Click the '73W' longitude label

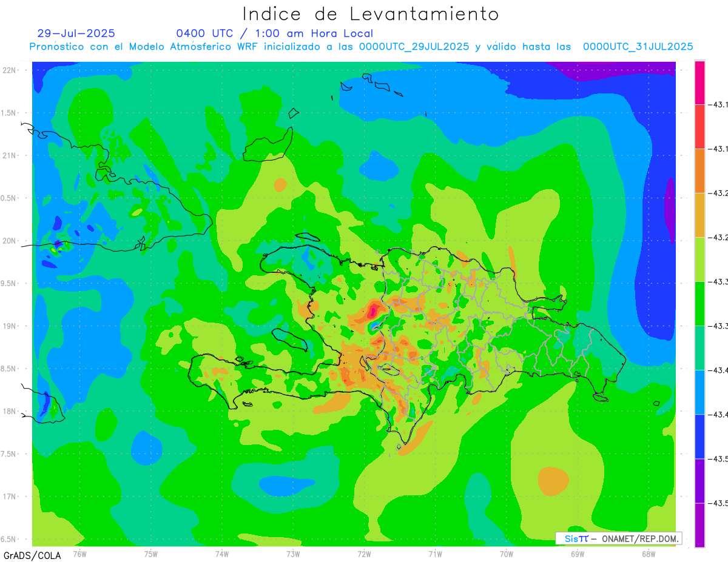pos(293,554)
